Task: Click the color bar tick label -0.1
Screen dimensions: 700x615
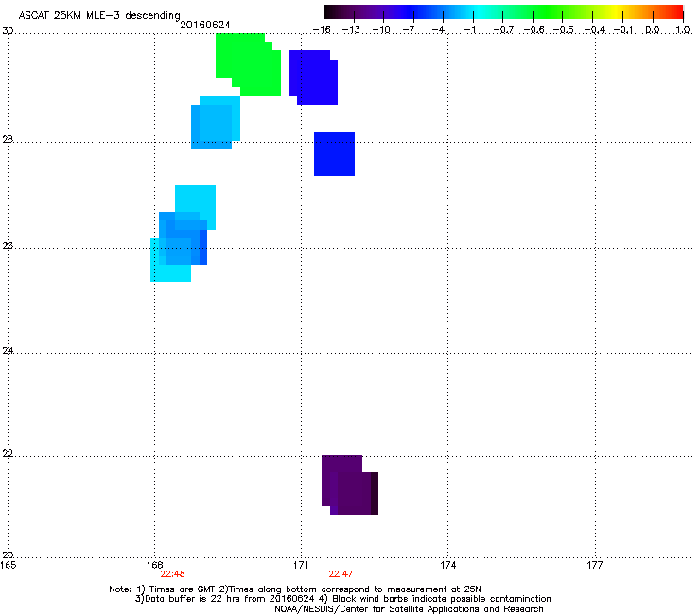Action: pyautogui.click(x=623, y=30)
